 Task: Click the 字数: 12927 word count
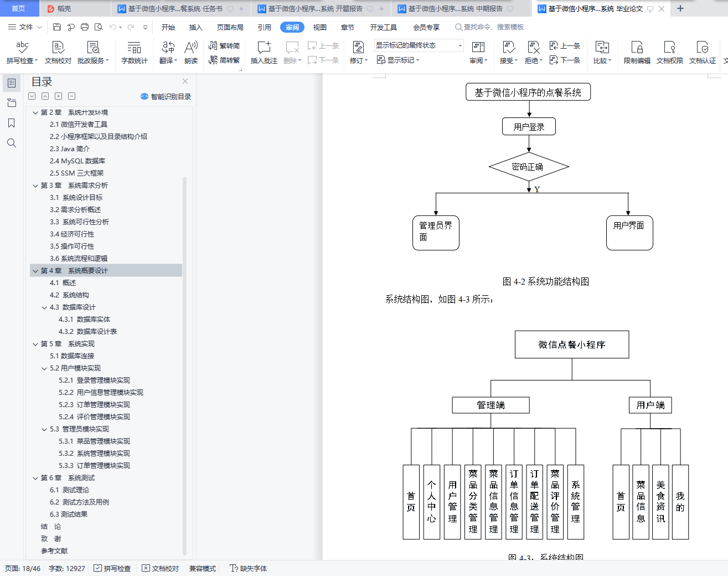tap(67, 568)
